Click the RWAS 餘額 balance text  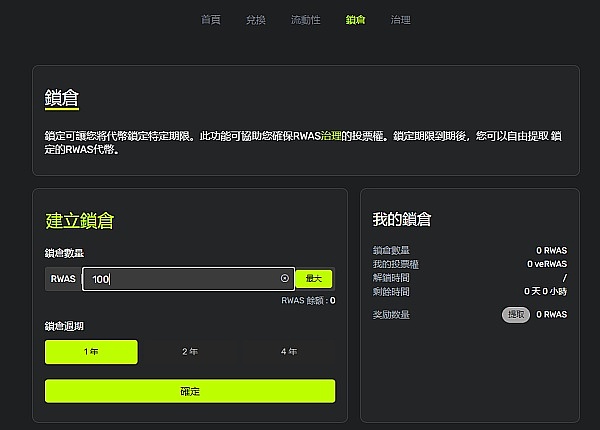(307, 299)
